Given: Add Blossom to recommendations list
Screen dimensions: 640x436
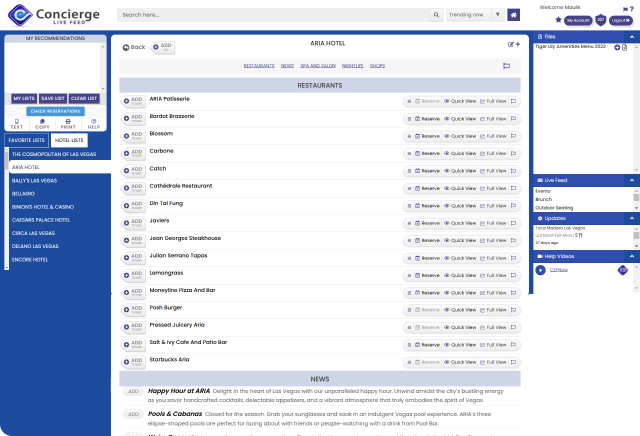Looking at the screenshot, I should point(133,136).
